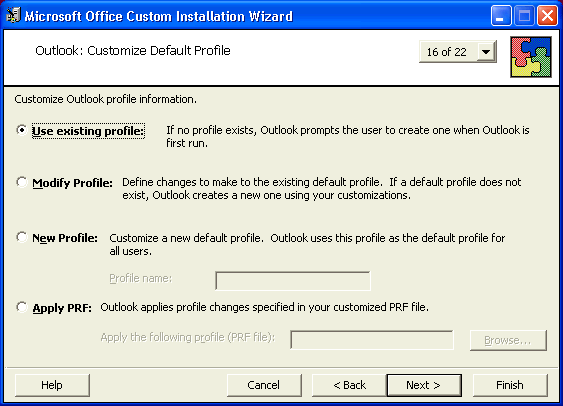The height and width of the screenshot is (406, 563).
Task: Click the Modify Profile label text
Action: pos(73,183)
